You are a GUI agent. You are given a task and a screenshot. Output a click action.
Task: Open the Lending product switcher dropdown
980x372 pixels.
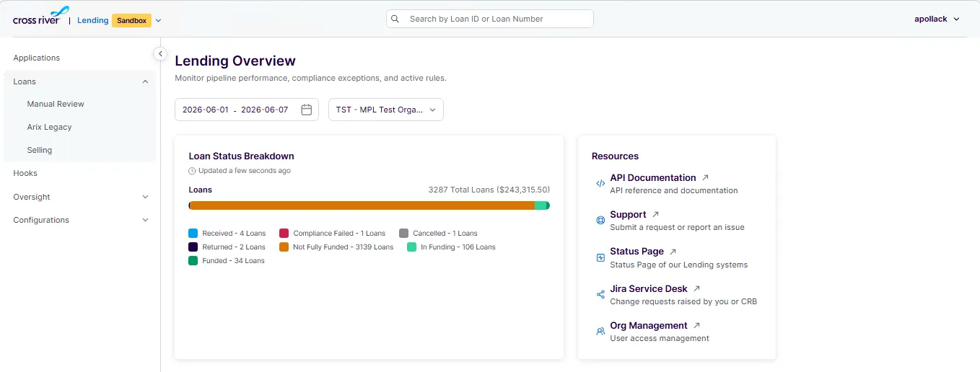[159, 21]
